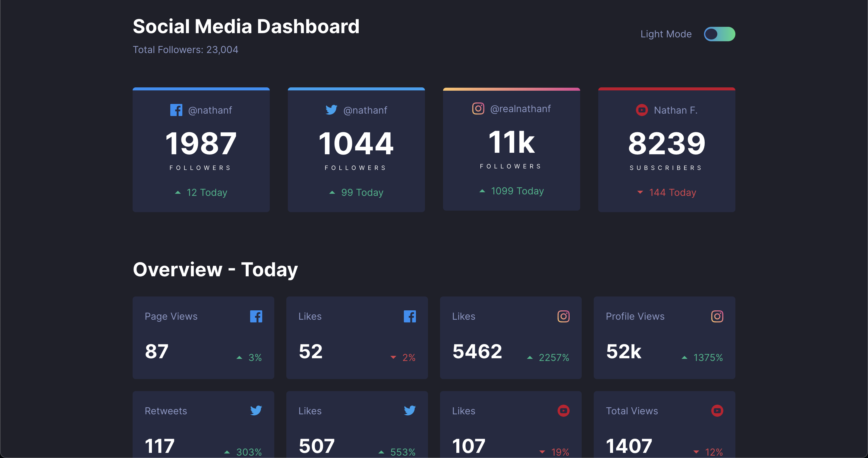Open the Twitter 1044 followers card
Viewport: 868px width, 458px height.
pos(356,150)
